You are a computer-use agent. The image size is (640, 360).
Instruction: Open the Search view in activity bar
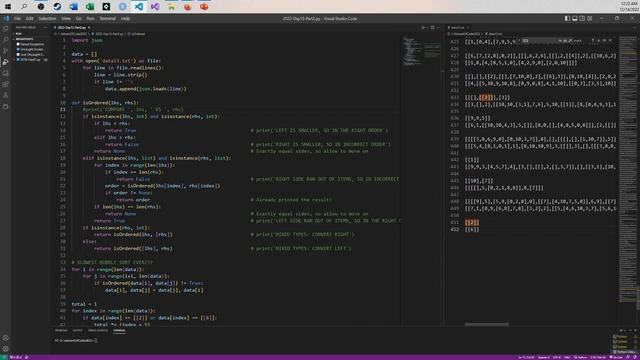[x=5, y=40]
